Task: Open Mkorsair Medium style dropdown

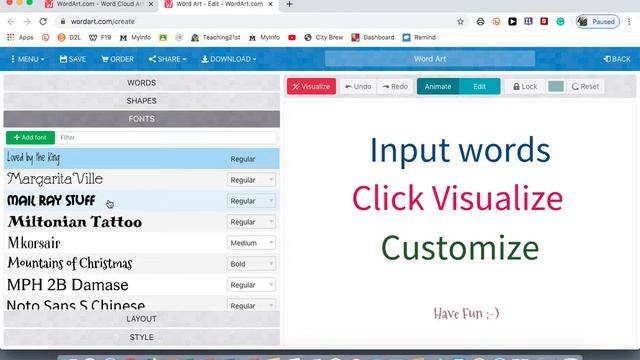Action: 251,243
